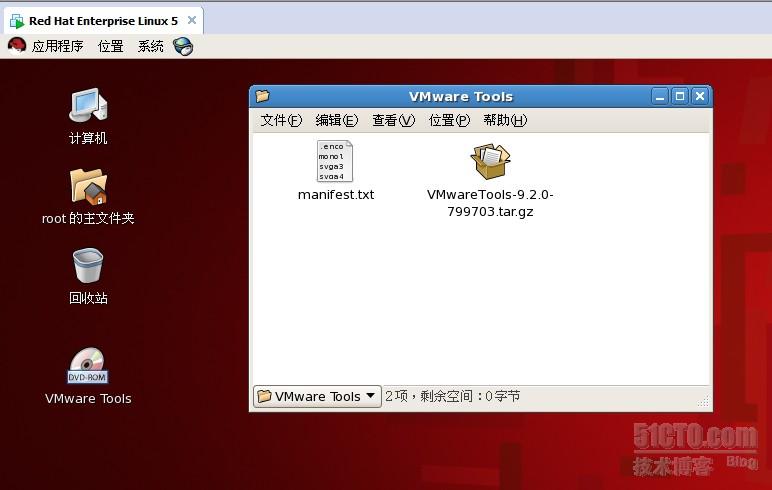Open the 查看(V) menu

[x=393, y=120]
